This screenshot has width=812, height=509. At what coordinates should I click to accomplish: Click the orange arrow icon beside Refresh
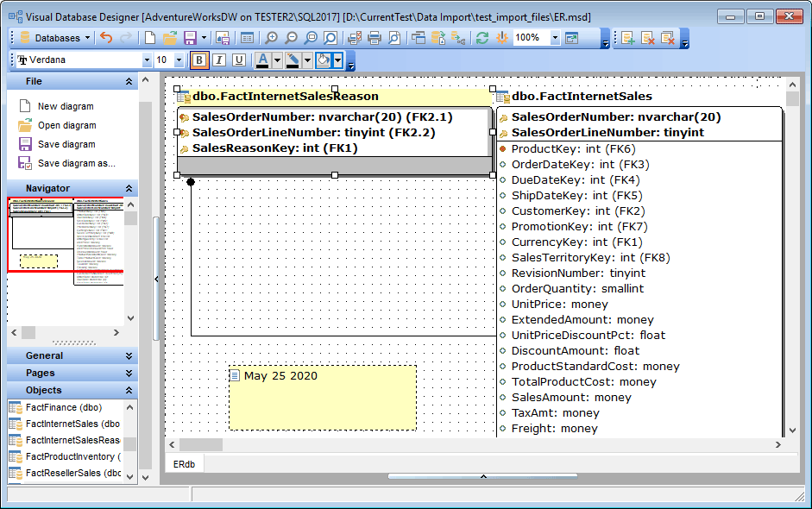click(502, 38)
